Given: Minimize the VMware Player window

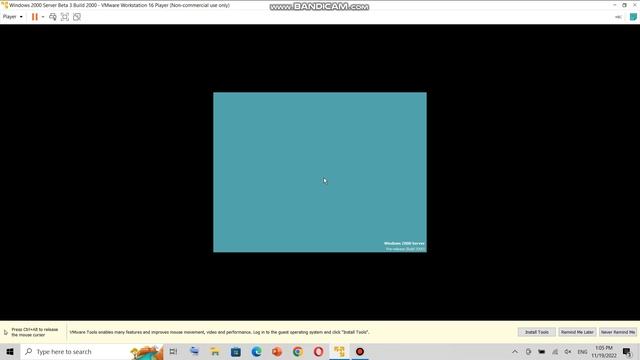Looking at the screenshot, I should click(615, 5).
